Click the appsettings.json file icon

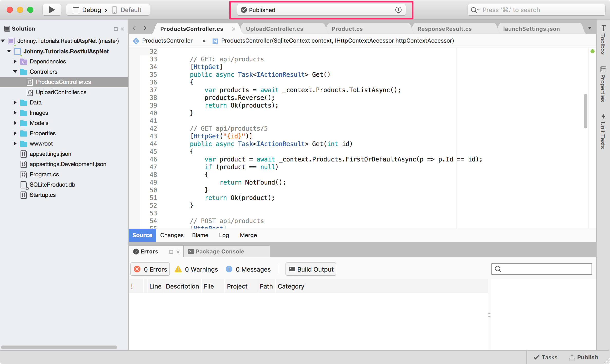[24, 154]
